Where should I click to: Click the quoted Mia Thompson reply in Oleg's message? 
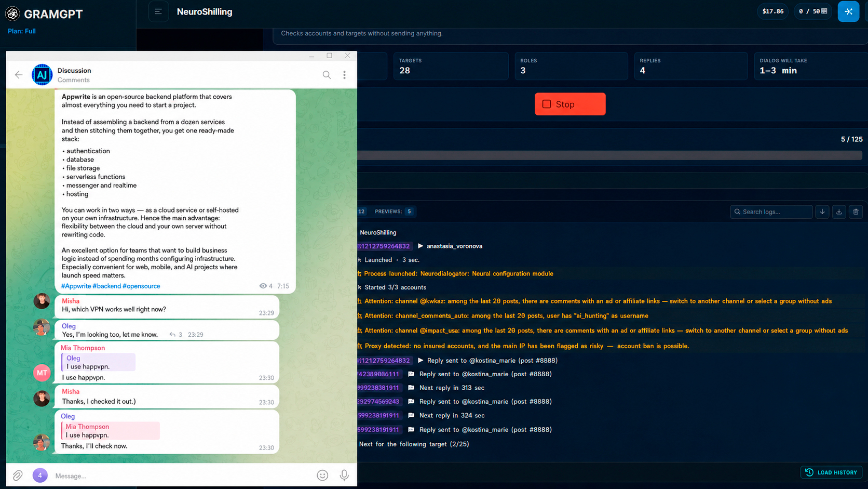pyautogui.click(x=110, y=431)
